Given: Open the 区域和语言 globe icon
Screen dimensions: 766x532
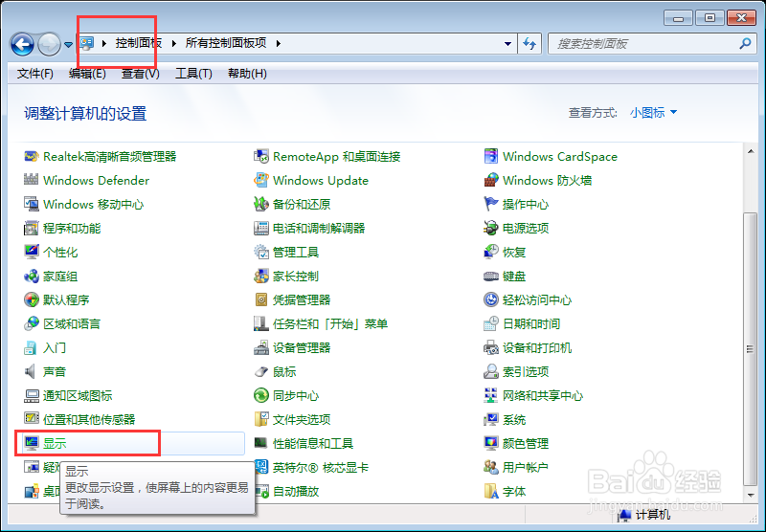Looking at the screenshot, I should [x=32, y=323].
